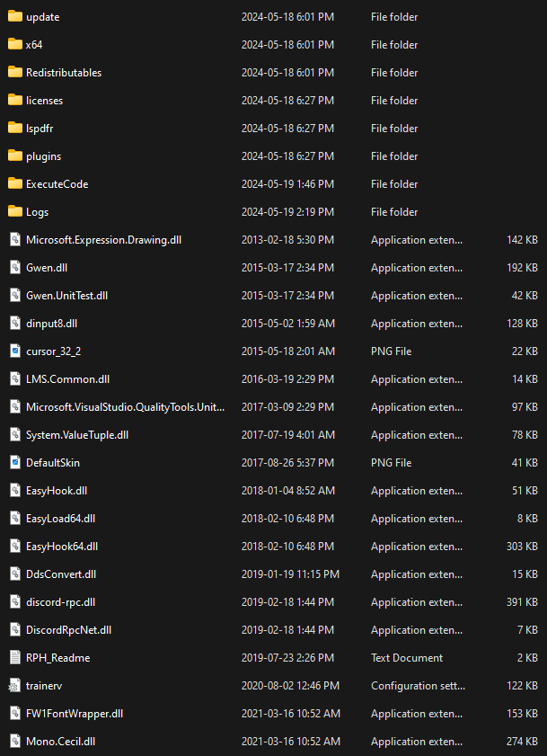Viewport: 547px width, 756px height.
Task: Select the ExecuteCode folder icon
Action: coord(15,183)
